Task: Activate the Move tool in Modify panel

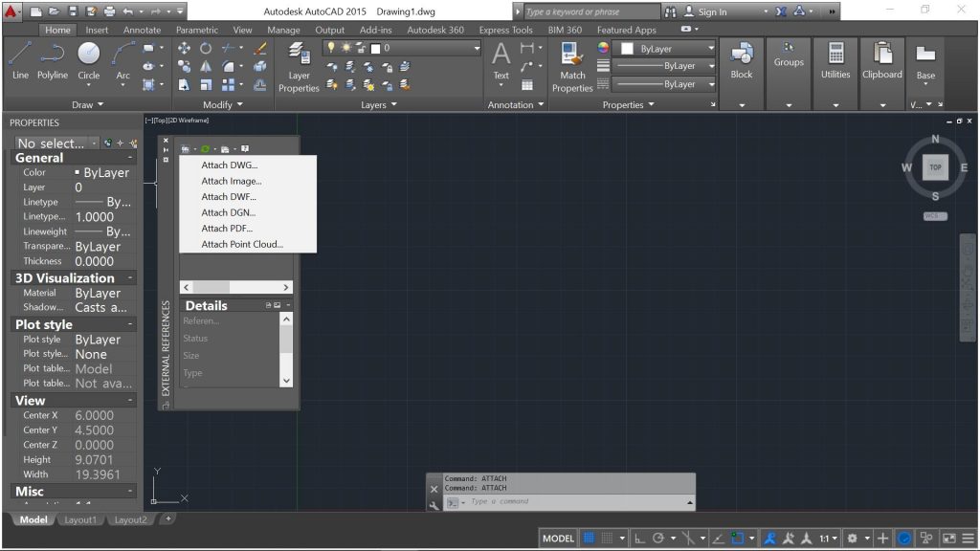Action: [184, 48]
